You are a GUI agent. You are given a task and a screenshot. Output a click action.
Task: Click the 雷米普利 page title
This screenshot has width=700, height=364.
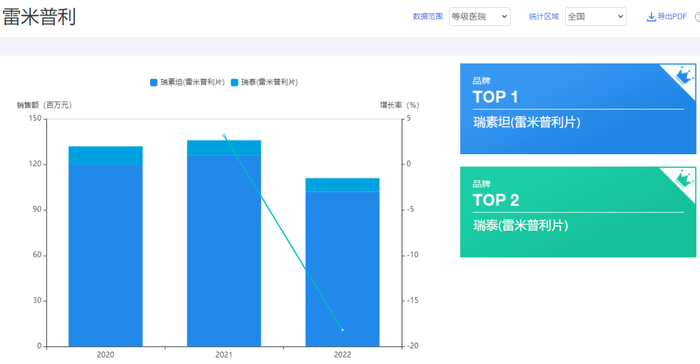click(39, 17)
